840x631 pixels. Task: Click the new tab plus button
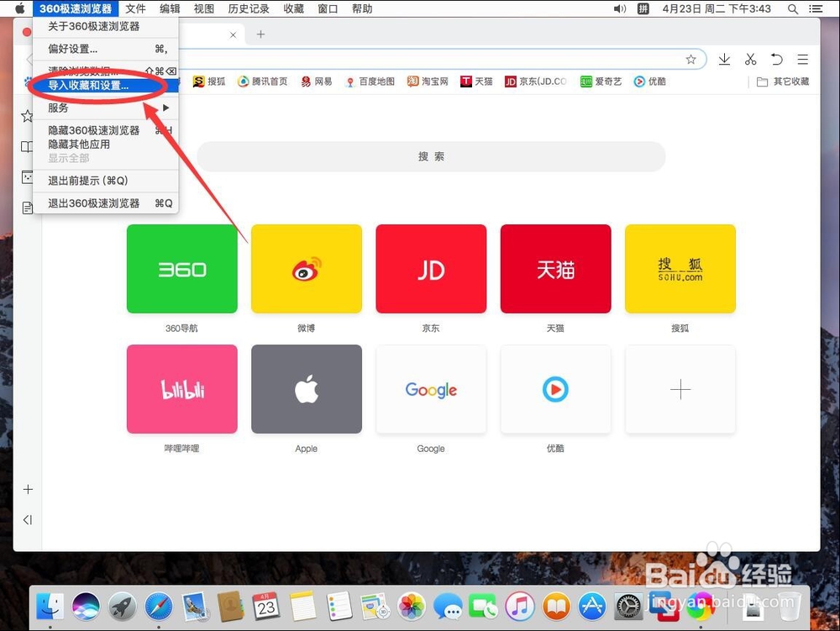260,34
